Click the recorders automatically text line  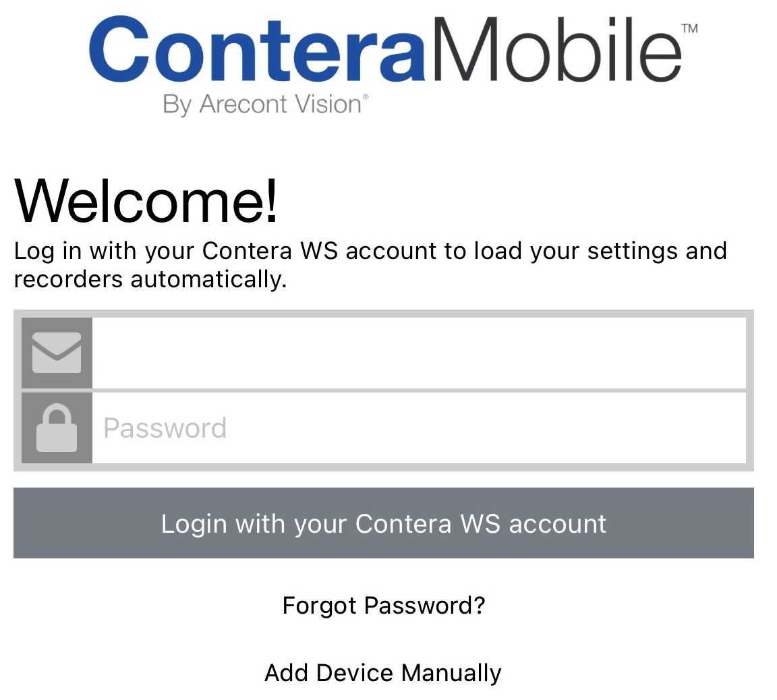150,279
